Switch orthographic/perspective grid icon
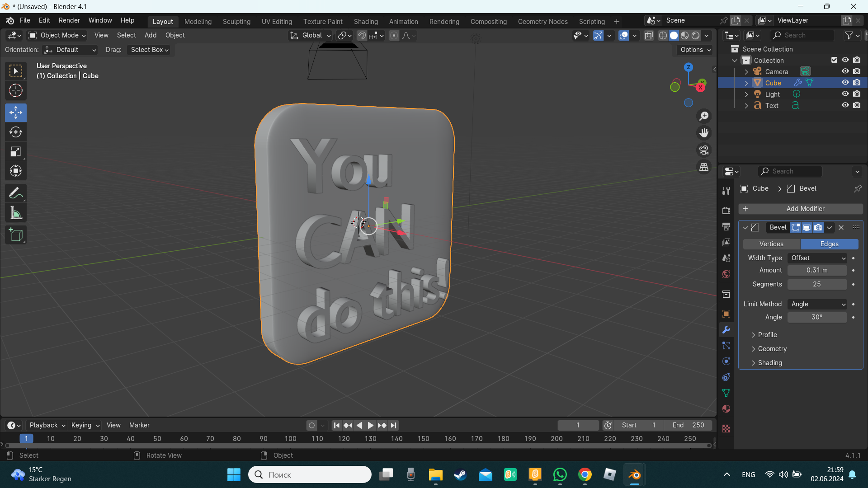Viewport: 868px width, 488px height. click(x=704, y=167)
